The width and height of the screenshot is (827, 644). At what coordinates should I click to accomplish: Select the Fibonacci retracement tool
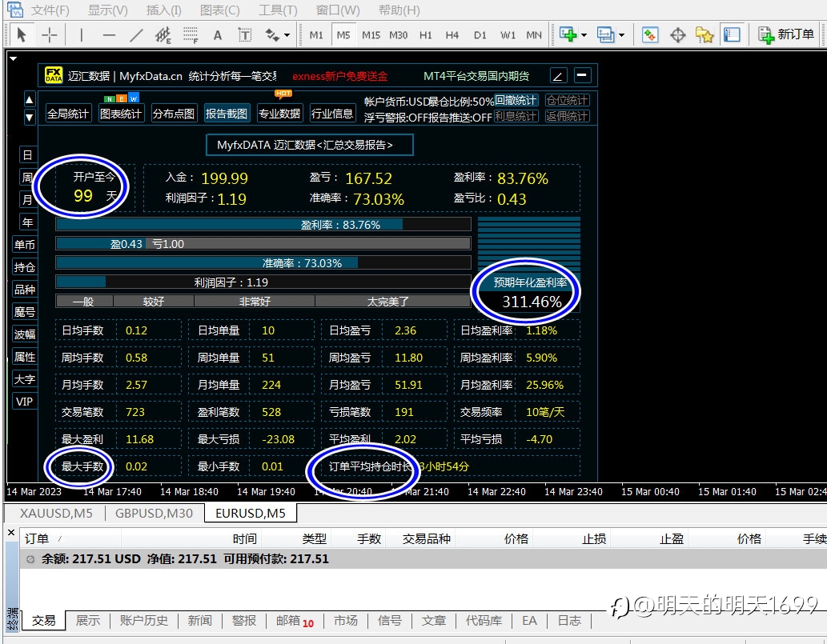pos(191,35)
